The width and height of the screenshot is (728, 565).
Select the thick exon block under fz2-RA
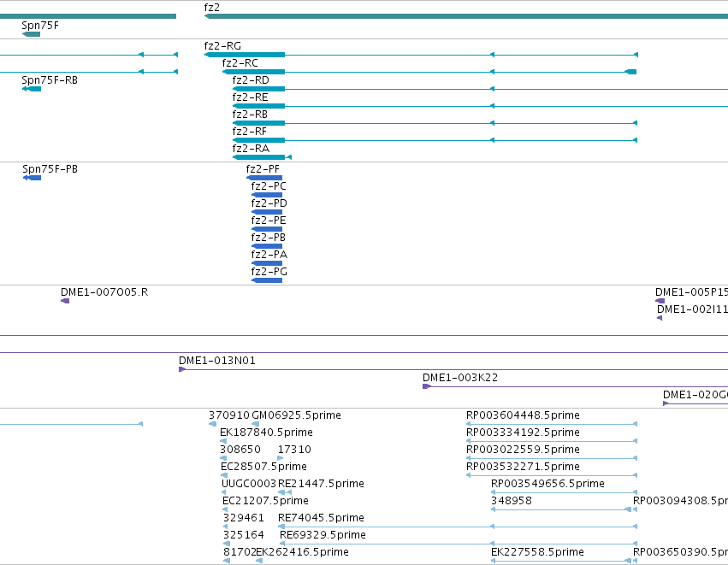coord(258,157)
